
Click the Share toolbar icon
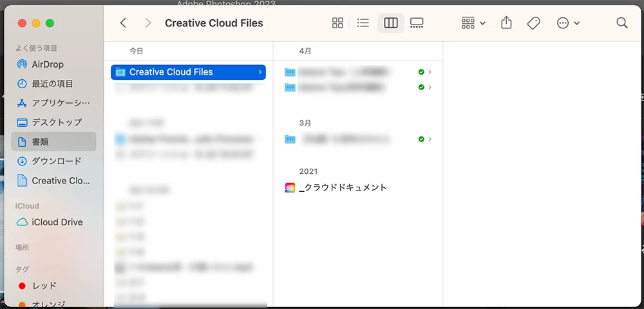click(x=506, y=23)
